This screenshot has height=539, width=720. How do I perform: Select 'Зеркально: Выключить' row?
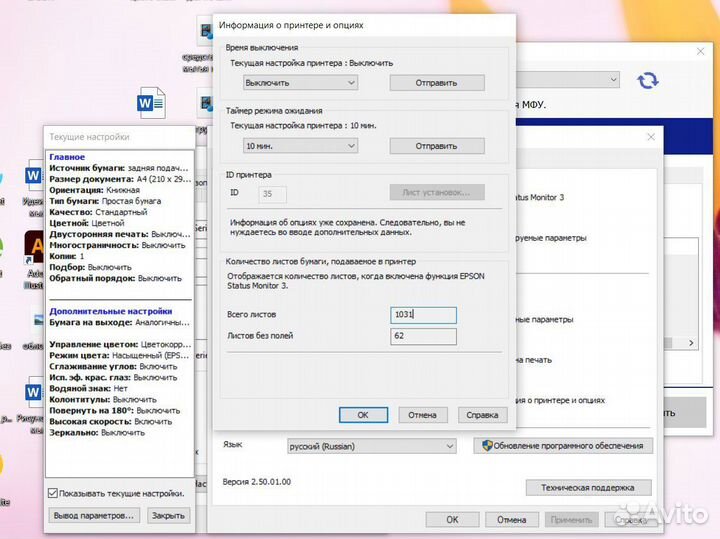tap(97, 432)
